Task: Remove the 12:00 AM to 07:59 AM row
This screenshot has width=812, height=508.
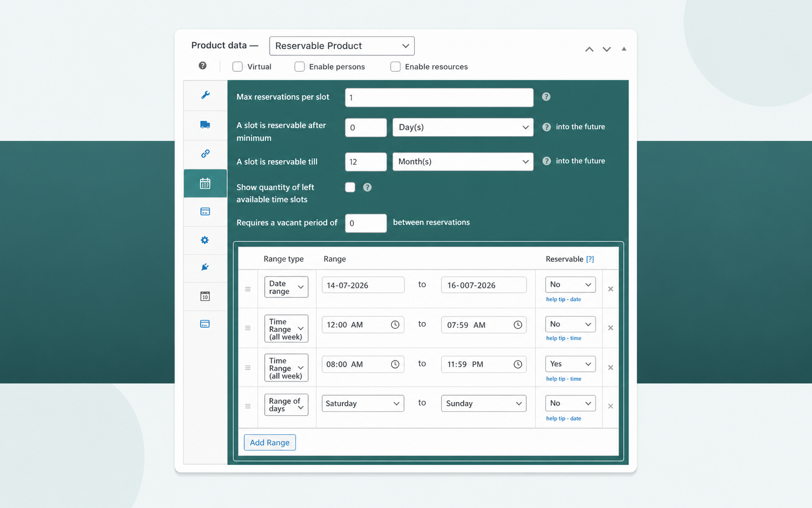Action: tap(611, 328)
